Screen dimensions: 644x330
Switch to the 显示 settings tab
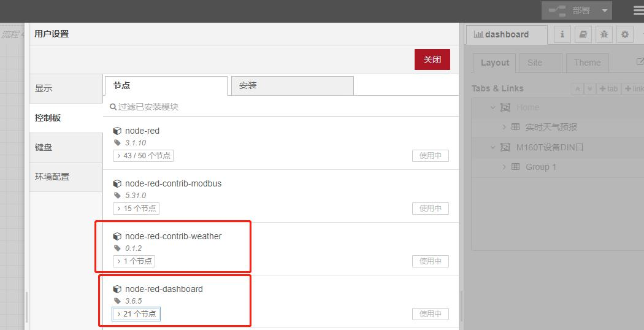click(x=66, y=88)
